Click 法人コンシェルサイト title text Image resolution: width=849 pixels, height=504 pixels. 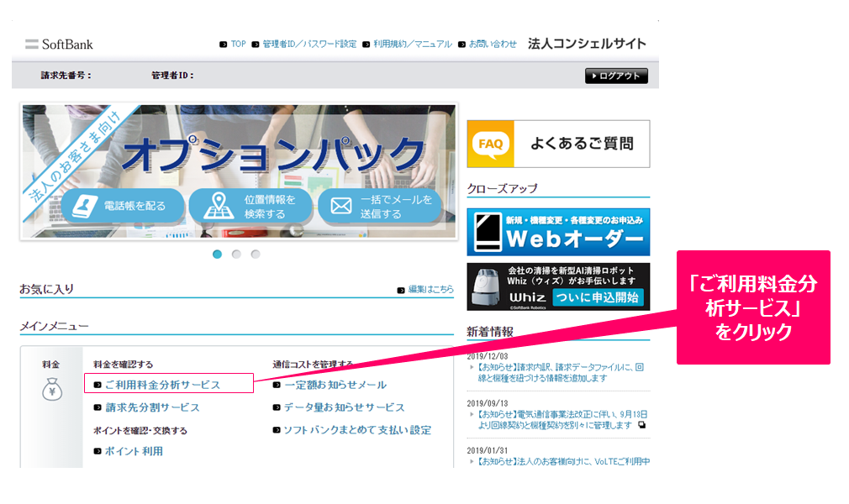(x=587, y=44)
